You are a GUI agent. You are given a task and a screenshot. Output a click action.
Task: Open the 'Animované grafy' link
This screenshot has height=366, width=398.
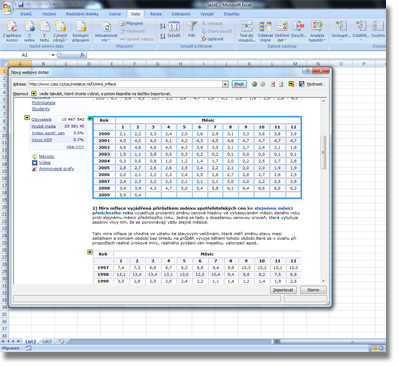[x=56, y=169]
